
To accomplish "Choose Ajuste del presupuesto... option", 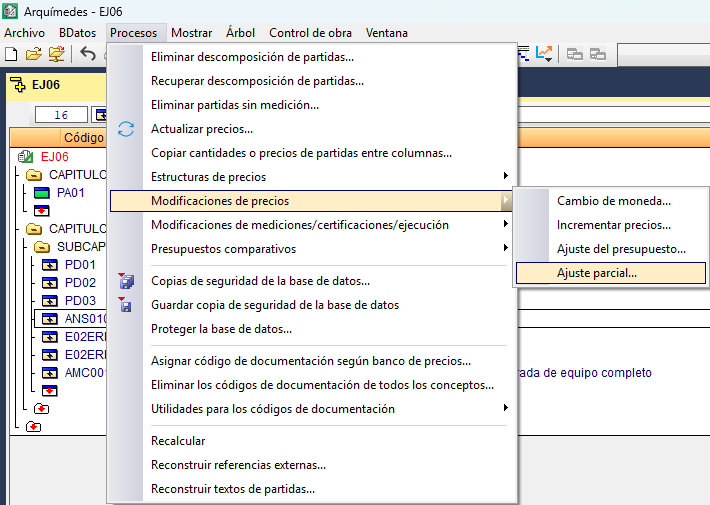I will pyautogui.click(x=611, y=249).
